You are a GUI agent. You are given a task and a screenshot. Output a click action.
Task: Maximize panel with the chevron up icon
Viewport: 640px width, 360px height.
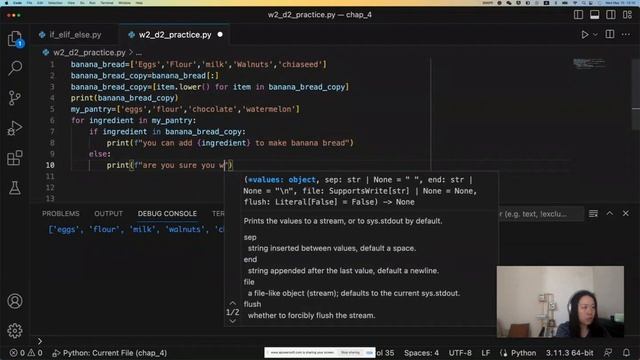click(609, 213)
